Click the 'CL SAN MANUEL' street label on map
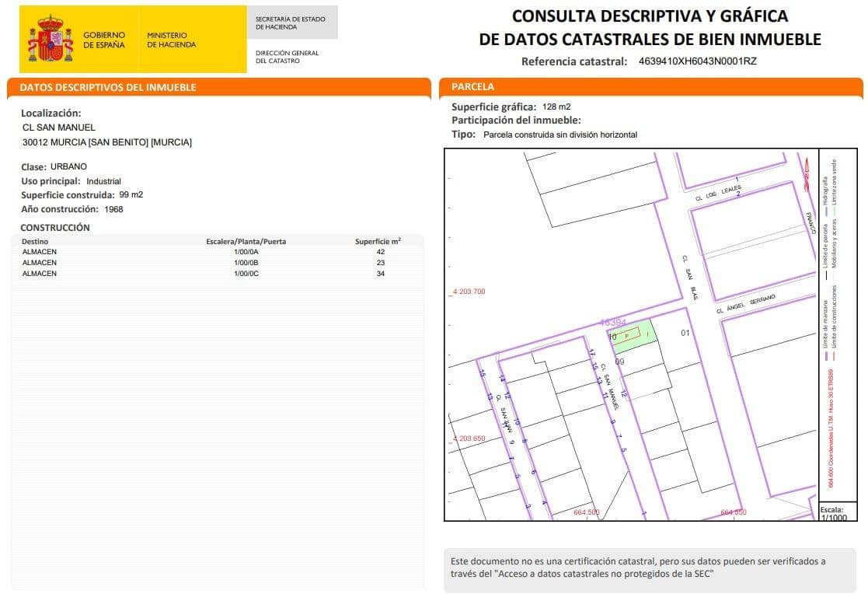 click(x=610, y=386)
